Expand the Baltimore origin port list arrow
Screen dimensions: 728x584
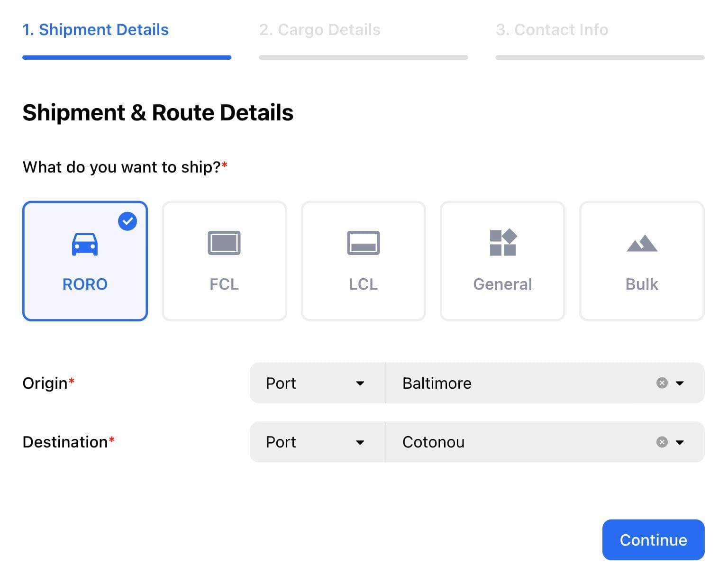(680, 383)
